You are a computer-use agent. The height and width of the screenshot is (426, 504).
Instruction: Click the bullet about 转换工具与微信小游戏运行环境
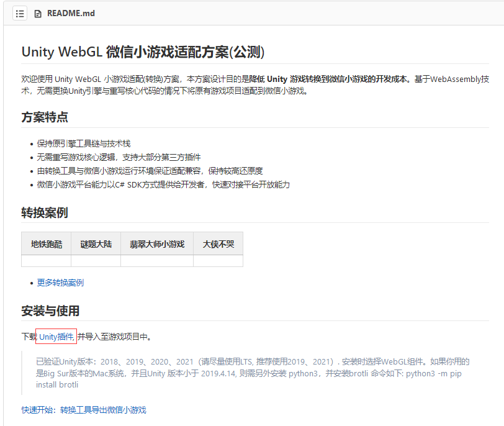[x=150, y=171]
